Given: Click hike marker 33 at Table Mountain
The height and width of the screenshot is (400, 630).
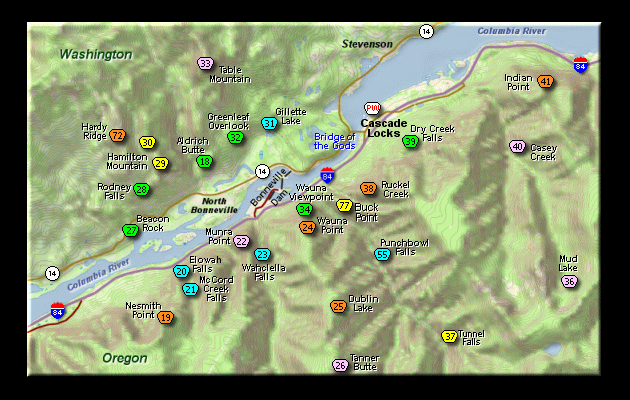Looking at the screenshot, I should [205, 64].
